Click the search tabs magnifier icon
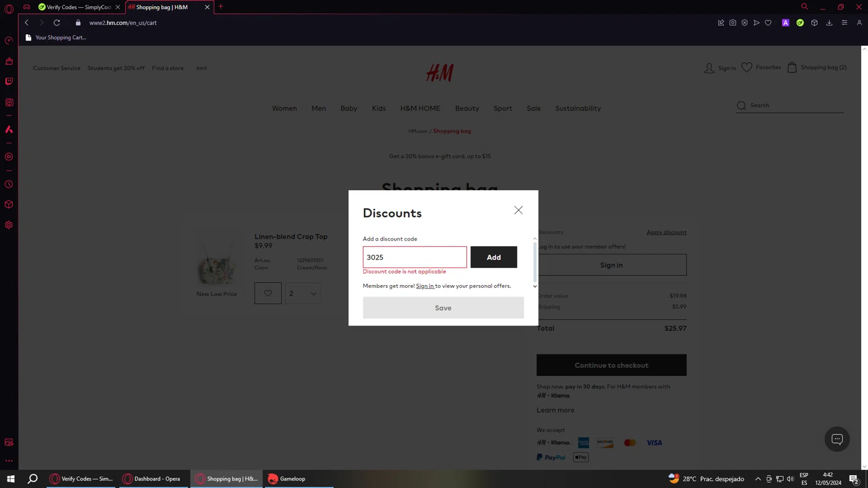Image resolution: width=868 pixels, height=488 pixels. [x=804, y=6]
